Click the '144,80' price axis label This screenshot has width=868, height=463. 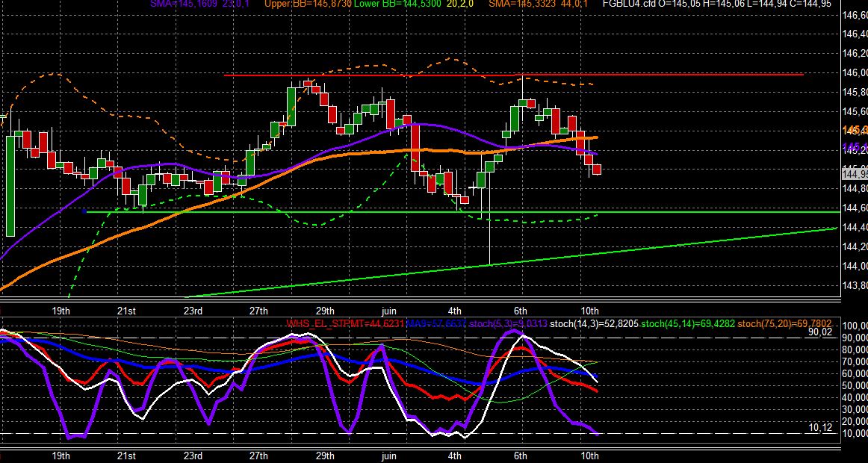pyautogui.click(x=854, y=188)
